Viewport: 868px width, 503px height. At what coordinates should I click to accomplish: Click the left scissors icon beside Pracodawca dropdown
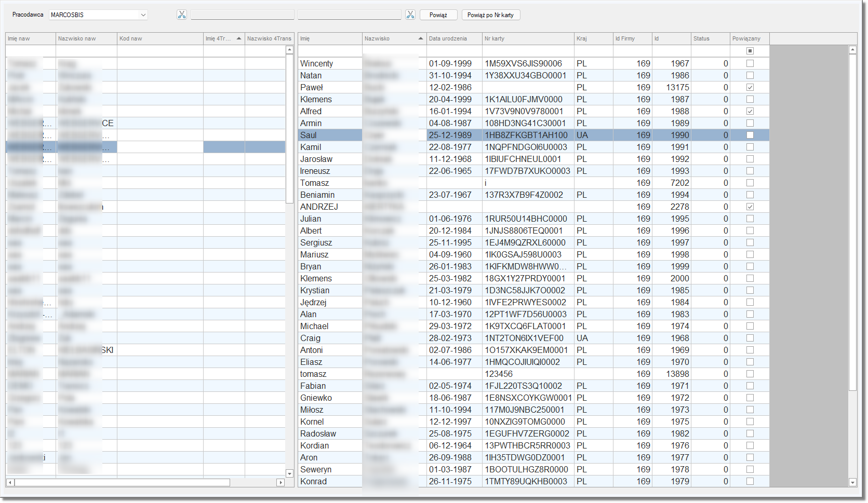pyautogui.click(x=181, y=15)
